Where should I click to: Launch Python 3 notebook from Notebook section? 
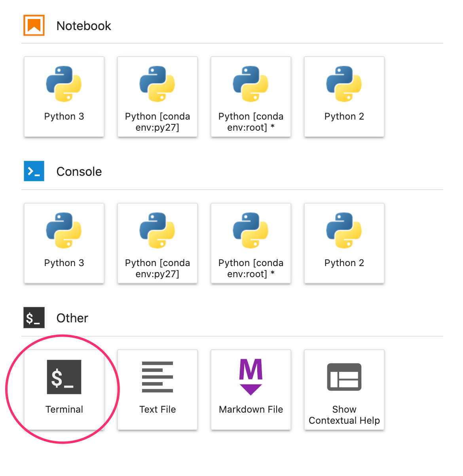[64, 97]
